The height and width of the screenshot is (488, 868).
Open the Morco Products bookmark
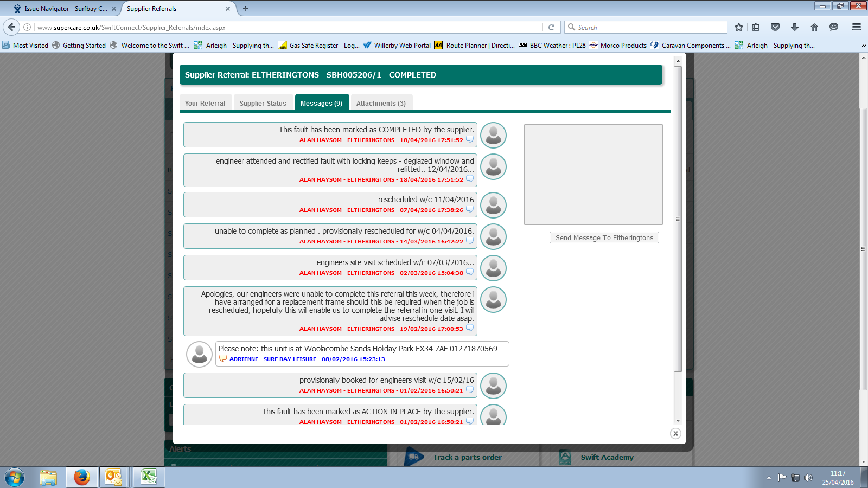(x=618, y=46)
